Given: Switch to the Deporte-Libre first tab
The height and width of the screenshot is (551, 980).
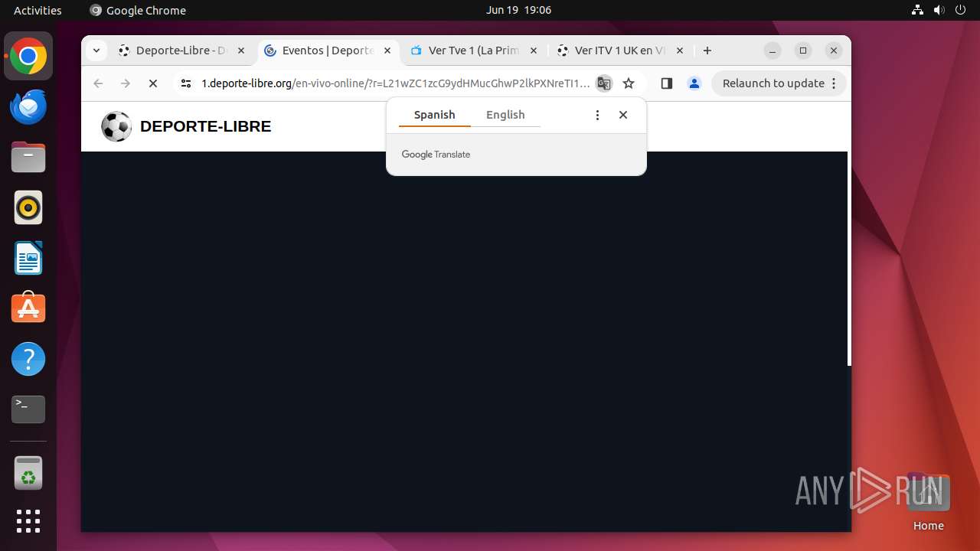Looking at the screenshot, I should (181, 51).
